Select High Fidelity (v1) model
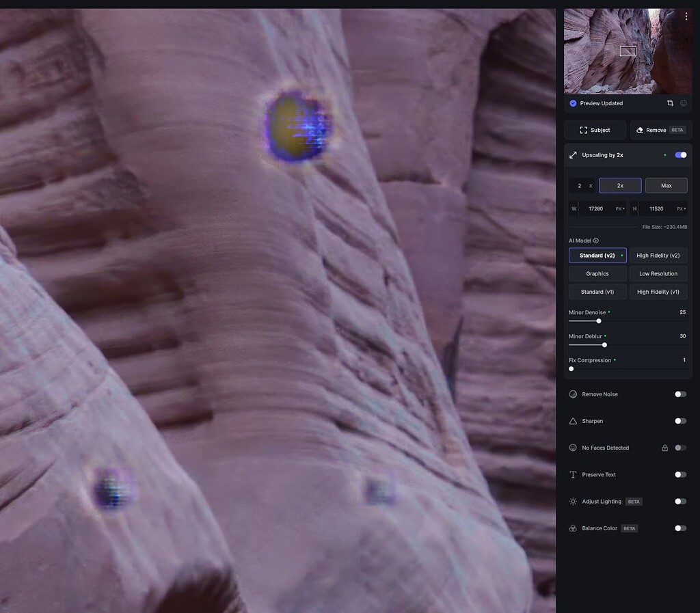Viewport: 700px width, 613px height. pos(658,292)
